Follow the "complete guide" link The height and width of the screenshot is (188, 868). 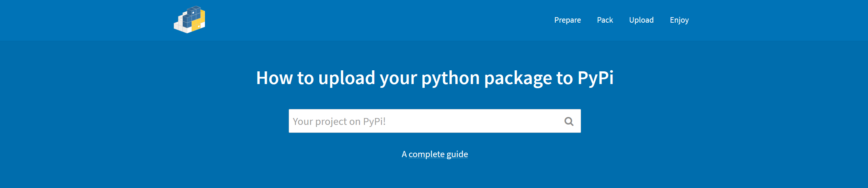(x=438, y=154)
